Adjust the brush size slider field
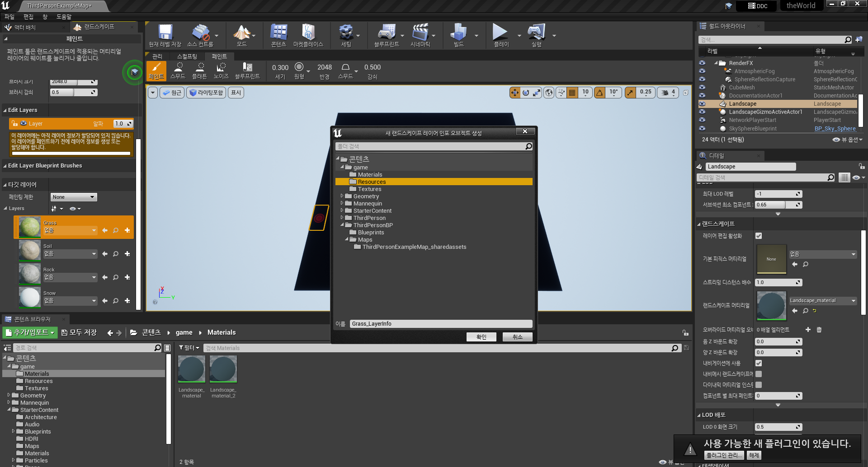Viewport: 868px width, 467px height. tap(74, 81)
